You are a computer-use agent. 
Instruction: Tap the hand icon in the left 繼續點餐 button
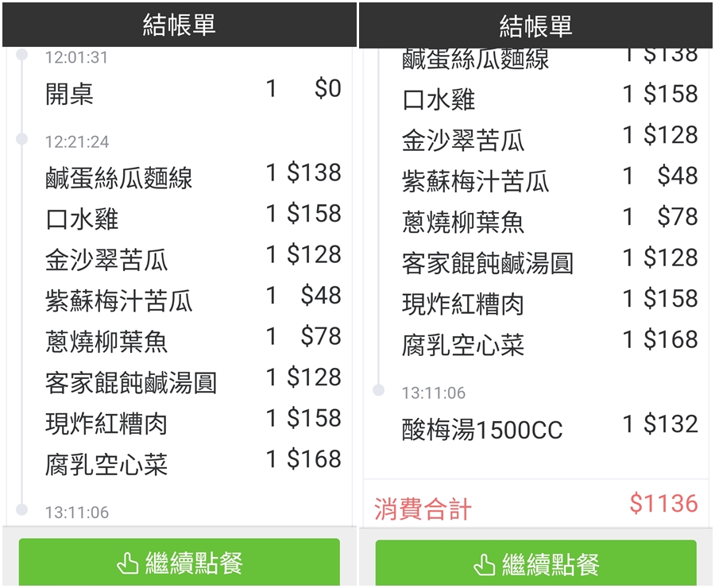[127, 564]
